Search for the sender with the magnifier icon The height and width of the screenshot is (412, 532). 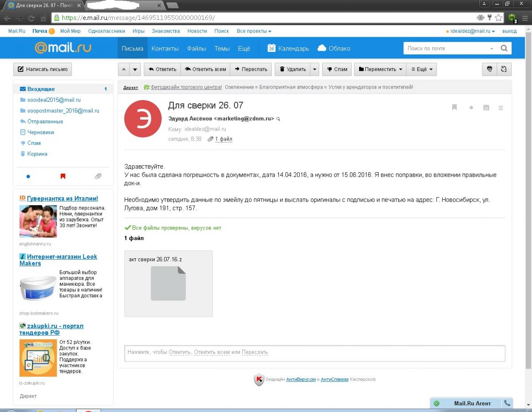click(278, 119)
